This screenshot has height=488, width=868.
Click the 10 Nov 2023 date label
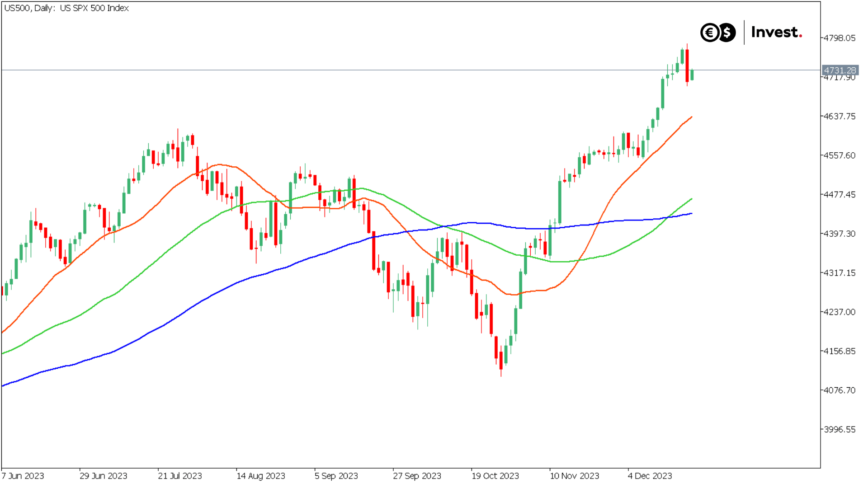[574, 476]
